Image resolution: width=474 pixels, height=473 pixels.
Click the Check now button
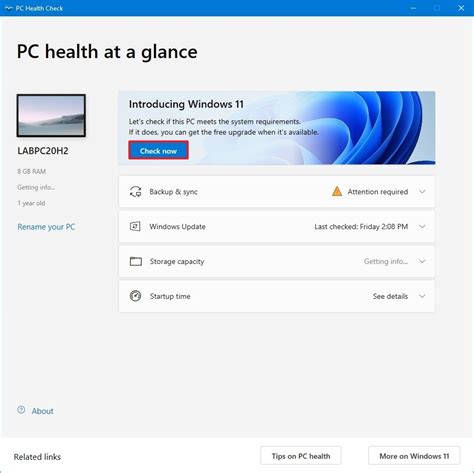158,151
